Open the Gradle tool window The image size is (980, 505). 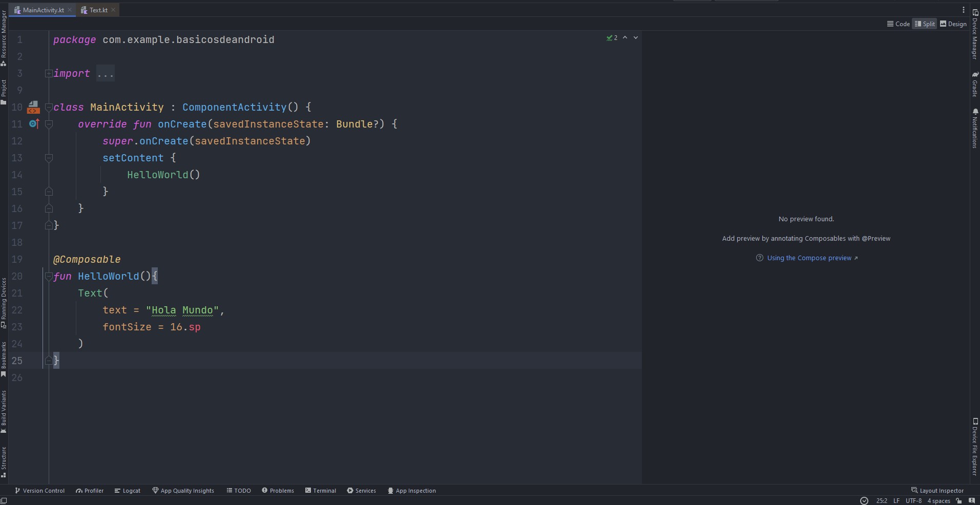pos(975,85)
